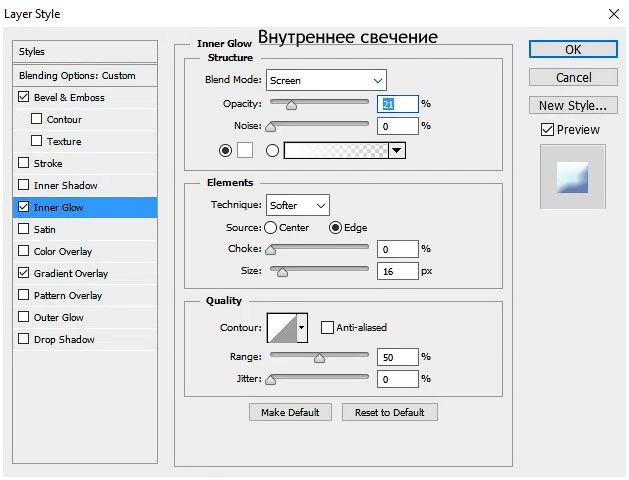Image resolution: width=629 pixels, height=480 pixels.
Task: Click the glow gradient bar
Action: tap(336, 150)
